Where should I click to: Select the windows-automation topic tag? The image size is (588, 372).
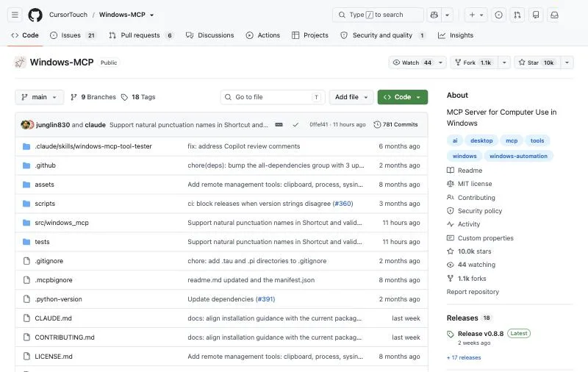[518, 156]
